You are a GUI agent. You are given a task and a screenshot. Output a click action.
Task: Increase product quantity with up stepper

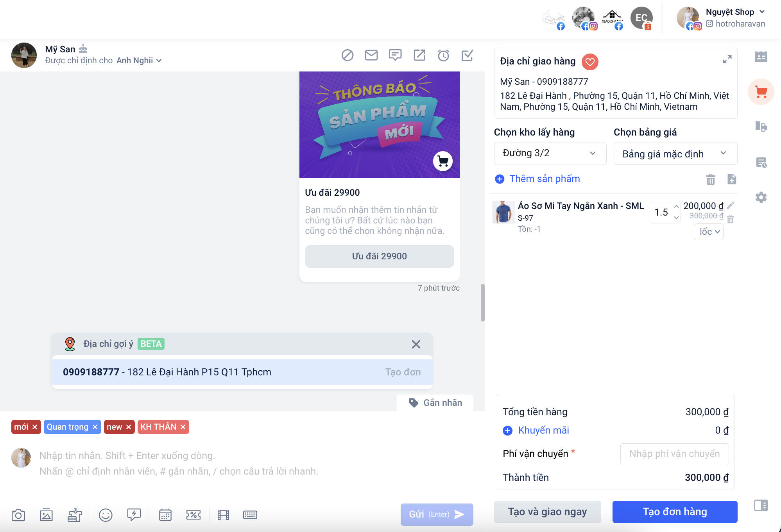(x=676, y=207)
